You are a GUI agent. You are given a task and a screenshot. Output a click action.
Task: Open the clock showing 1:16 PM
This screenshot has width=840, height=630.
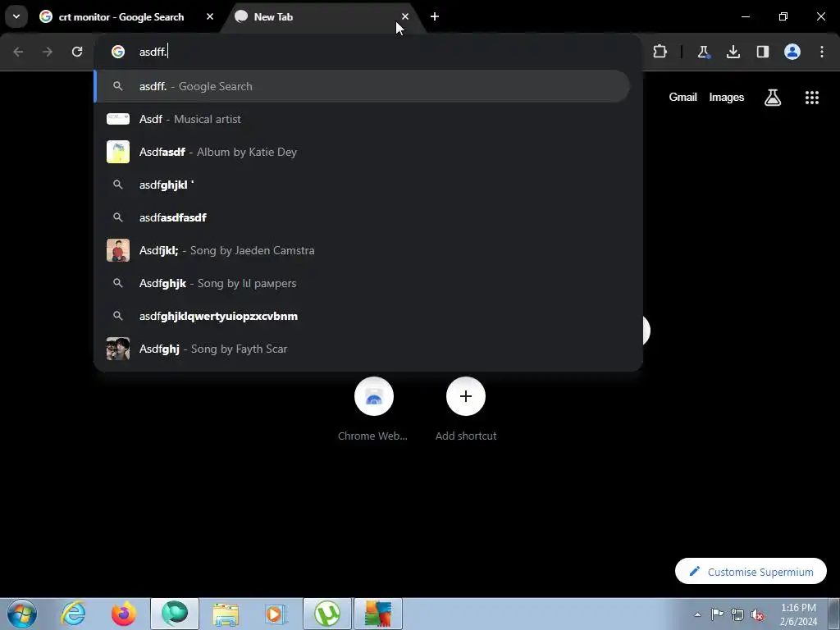[x=798, y=614]
